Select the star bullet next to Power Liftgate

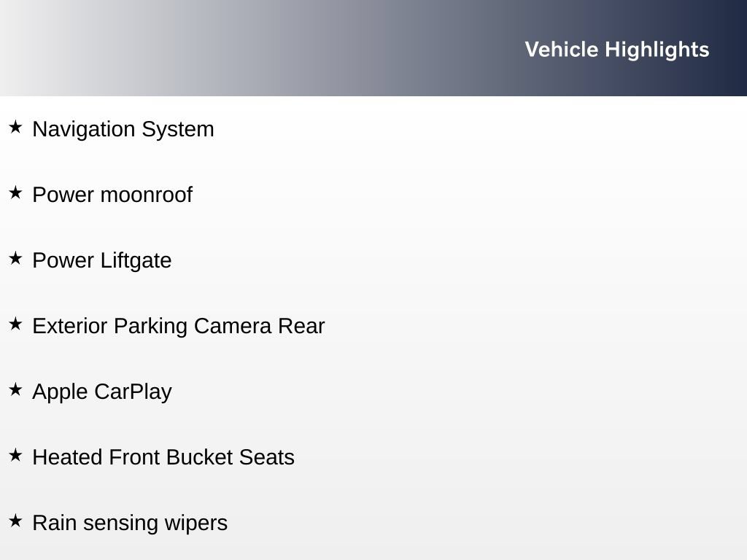(15, 258)
